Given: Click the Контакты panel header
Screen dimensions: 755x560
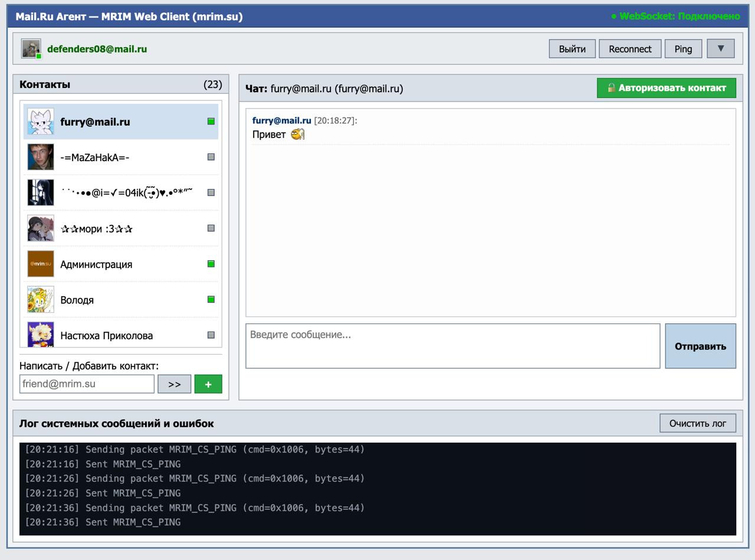Looking at the screenshot, I should tap(45, 84).
